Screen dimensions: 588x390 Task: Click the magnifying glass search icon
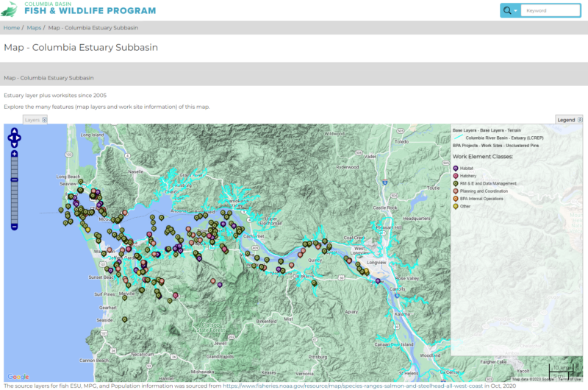coord(507,10)
